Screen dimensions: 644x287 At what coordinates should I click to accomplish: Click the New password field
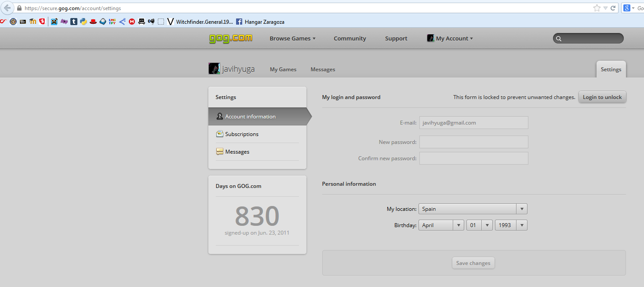coord(474,142)
